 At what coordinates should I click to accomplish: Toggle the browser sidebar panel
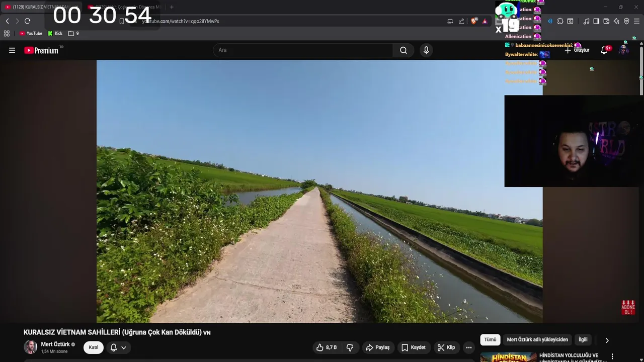pos(596,21)
